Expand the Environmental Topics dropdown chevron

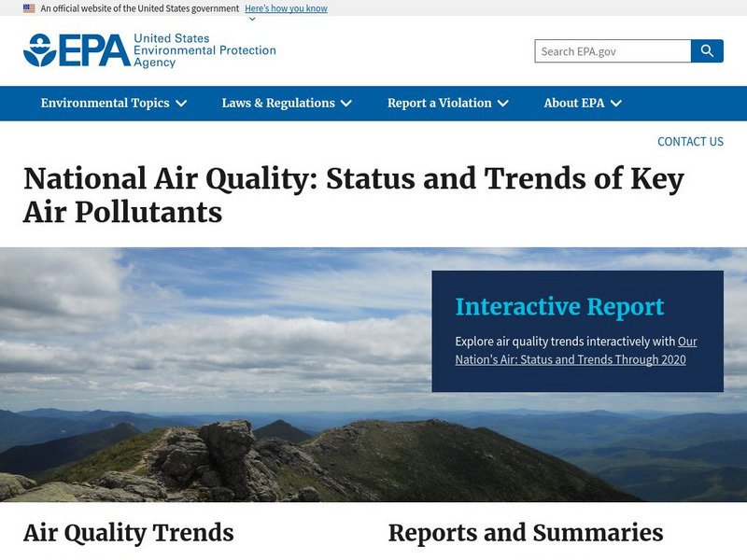tap(182, 104)
